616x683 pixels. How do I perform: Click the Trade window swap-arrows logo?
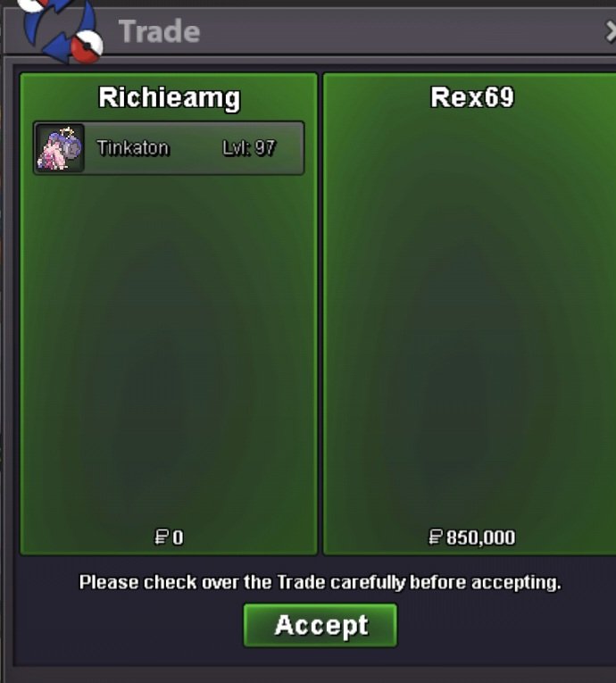pos(61,29)
